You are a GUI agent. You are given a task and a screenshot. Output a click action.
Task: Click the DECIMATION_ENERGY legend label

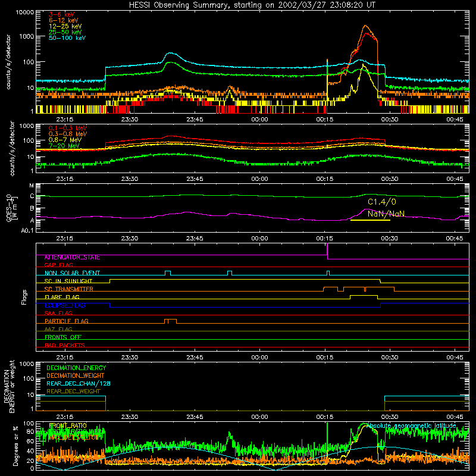(76, 368)
